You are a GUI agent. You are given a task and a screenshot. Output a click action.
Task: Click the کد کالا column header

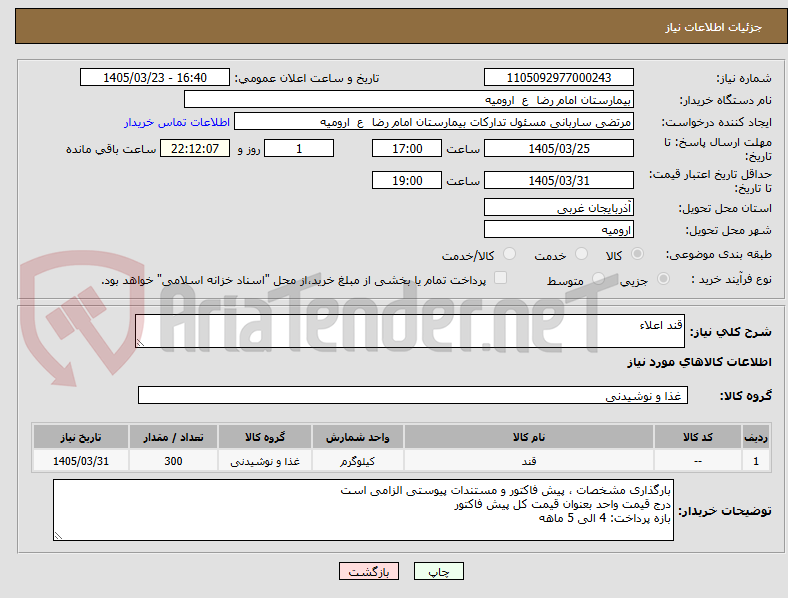(698, 437)
